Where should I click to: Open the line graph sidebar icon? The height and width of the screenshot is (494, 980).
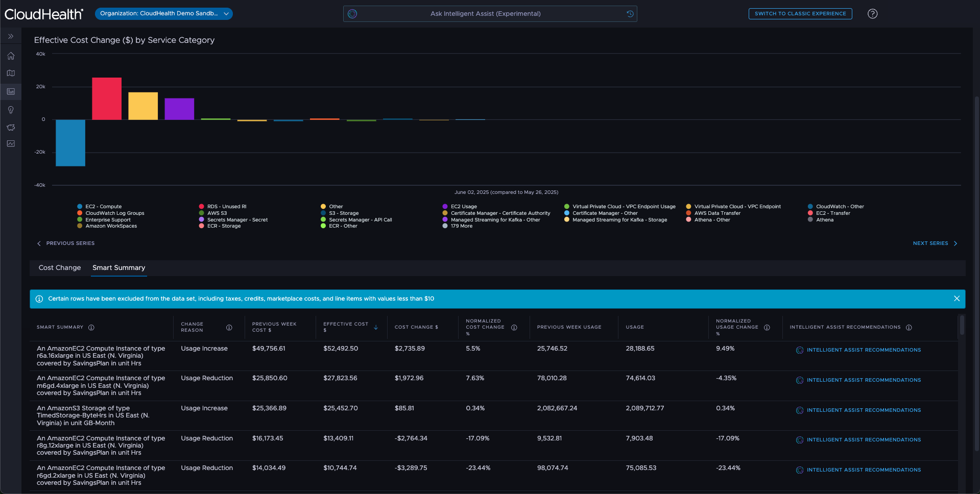point(11,144)
